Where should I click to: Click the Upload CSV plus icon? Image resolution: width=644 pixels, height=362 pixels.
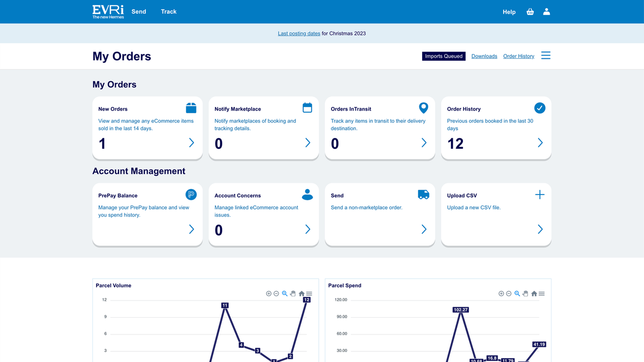pos(539,194)
